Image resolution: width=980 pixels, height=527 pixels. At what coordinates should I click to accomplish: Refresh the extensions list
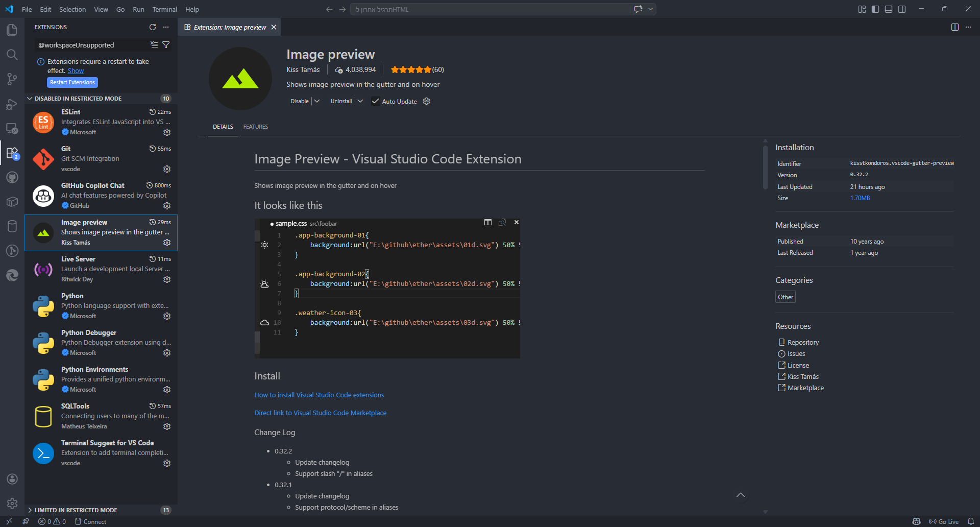tap(153, 27)
